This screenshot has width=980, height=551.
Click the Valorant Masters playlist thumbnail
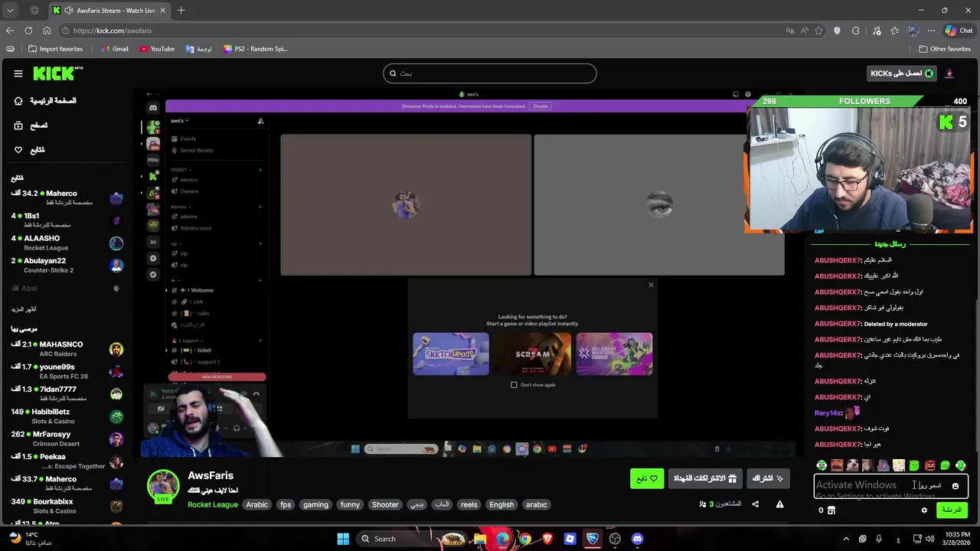(614, 354)
